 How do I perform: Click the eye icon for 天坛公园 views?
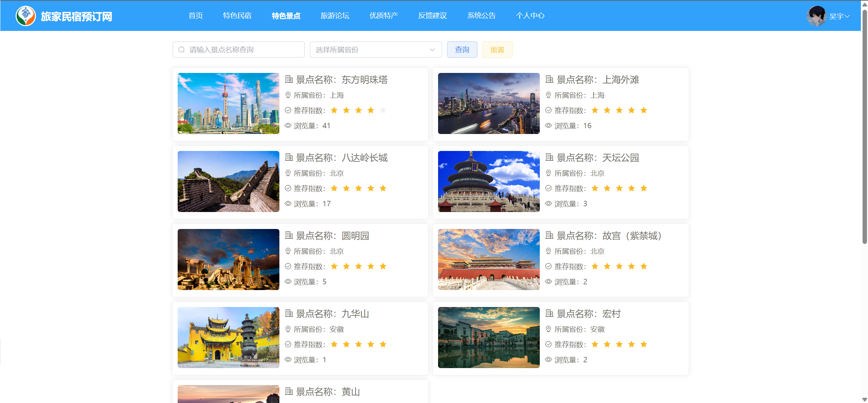548,204
